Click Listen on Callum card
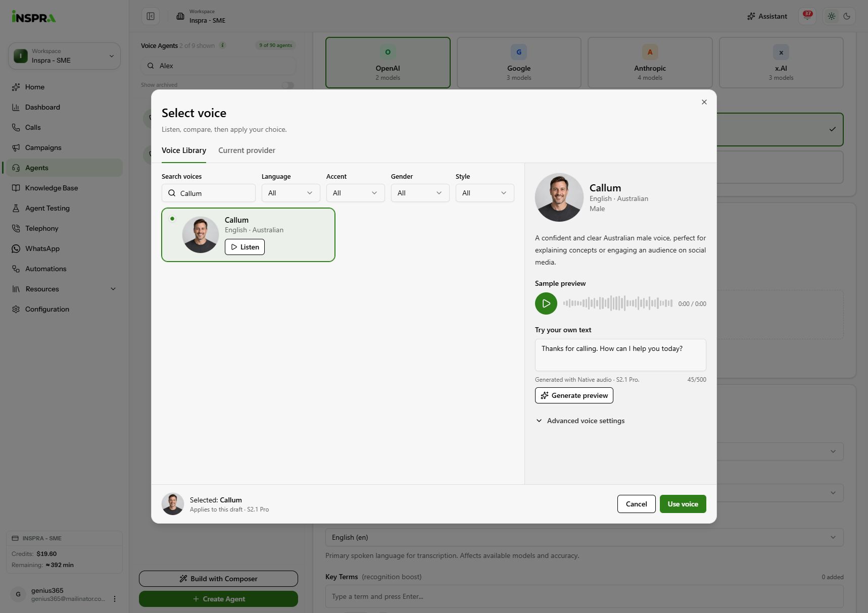 coord(245,247)
